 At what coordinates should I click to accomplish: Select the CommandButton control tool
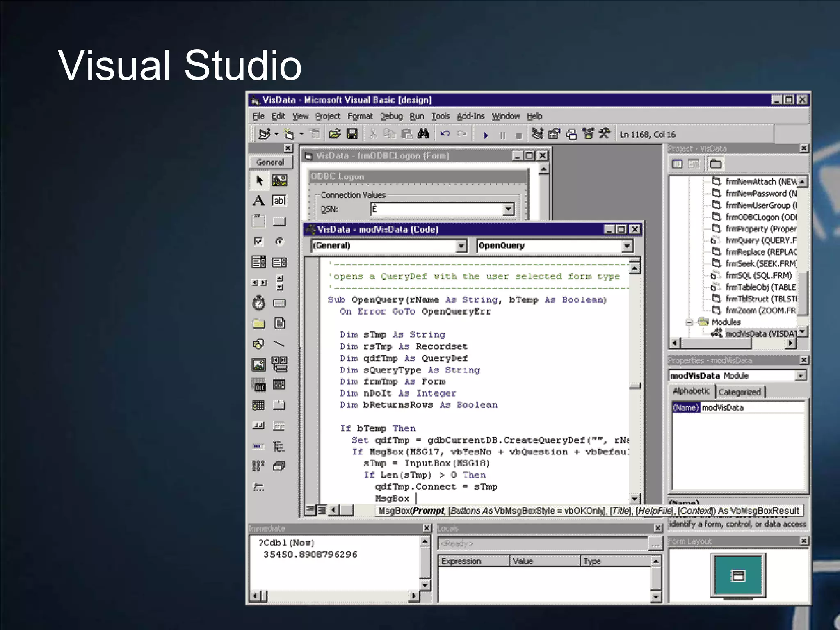click(279, 221)
